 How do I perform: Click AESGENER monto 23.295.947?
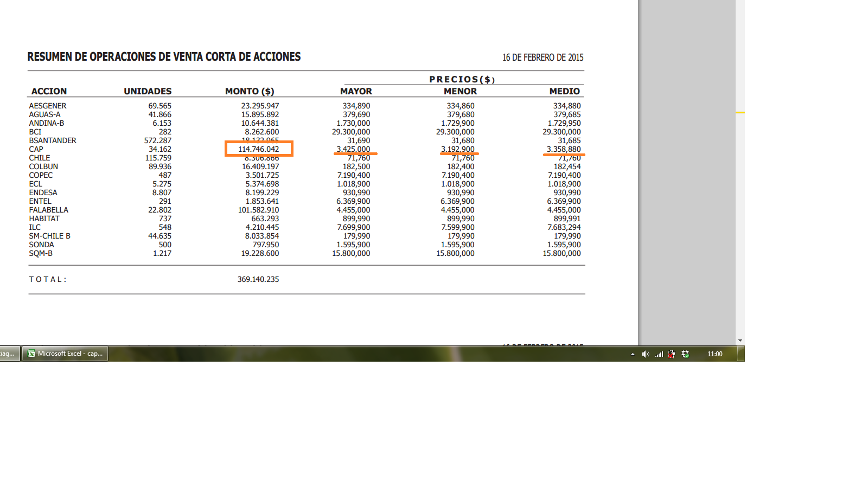coord(260,106)
